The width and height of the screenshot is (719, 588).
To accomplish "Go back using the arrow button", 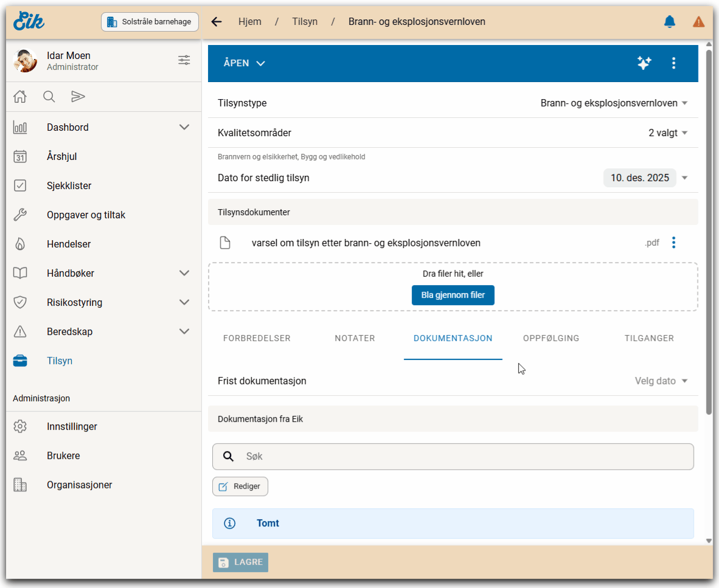I will point(216,22).
